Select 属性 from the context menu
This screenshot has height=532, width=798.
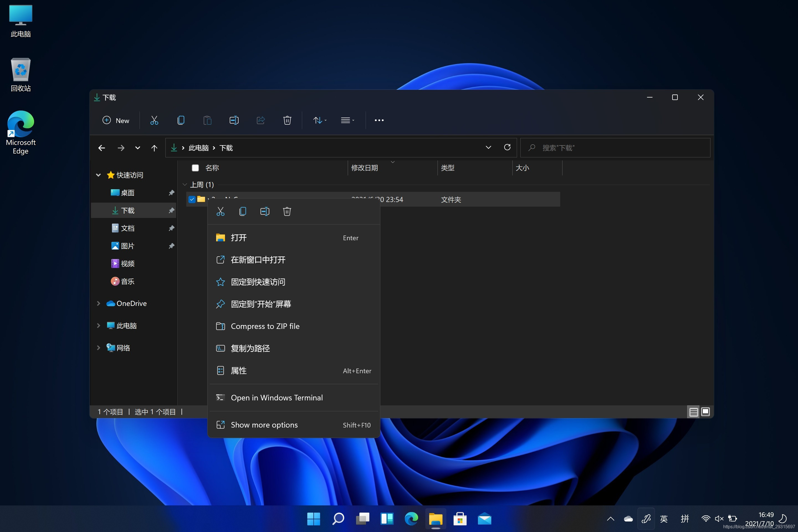(x=238, y=370)
